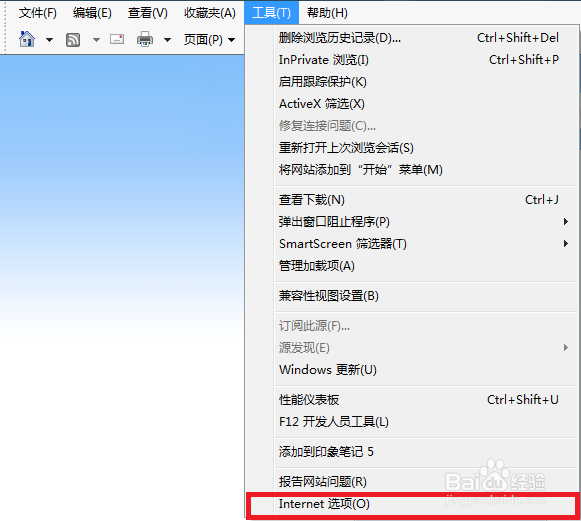This screenshot has height=521, width=581.
Task: Select 添加到印象笔记 5 menu item
Action: [412, 452]
